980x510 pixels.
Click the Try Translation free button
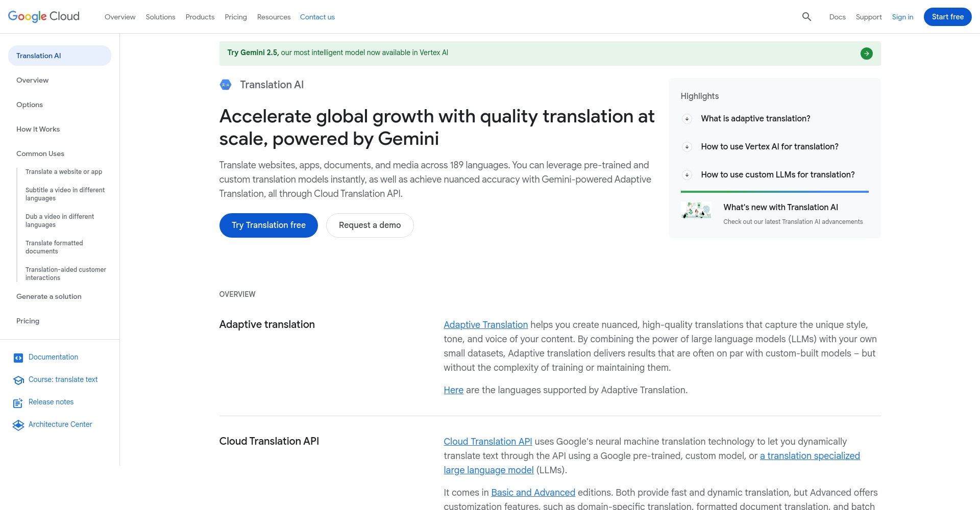(268, 225)
